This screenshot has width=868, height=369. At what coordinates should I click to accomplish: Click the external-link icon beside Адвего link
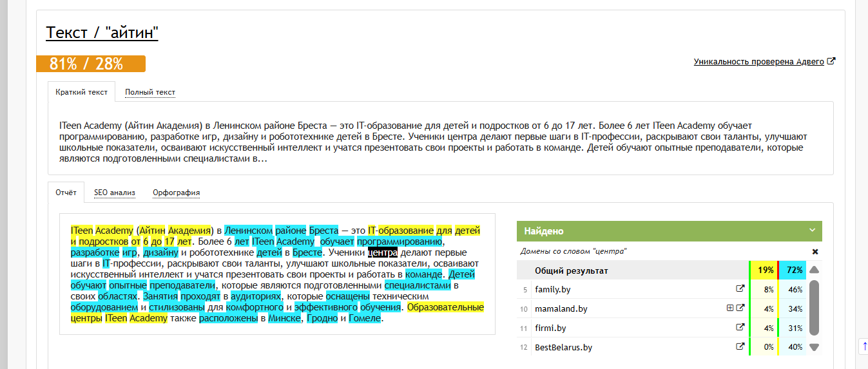click(831, 62)
